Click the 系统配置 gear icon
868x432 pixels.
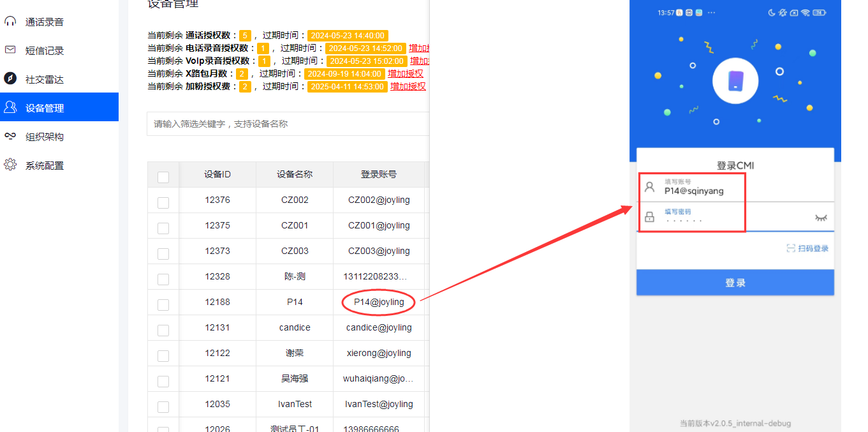point(11,165)
